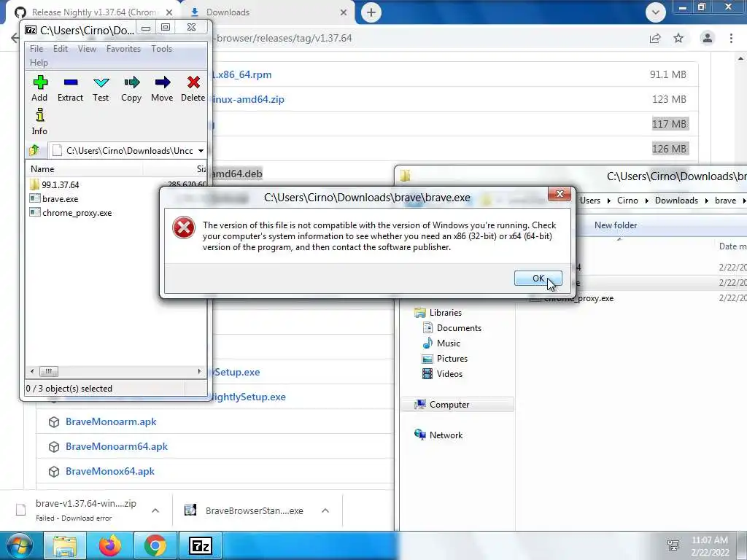Click the x86_64.rpm asset link
Viewport: 747px width, 560px height.
(242, 75)
